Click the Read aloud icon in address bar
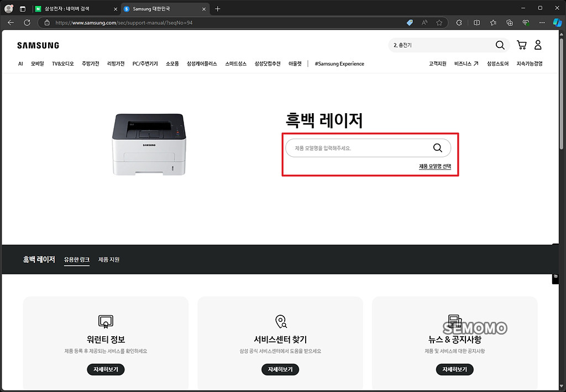 pos(424,22)
